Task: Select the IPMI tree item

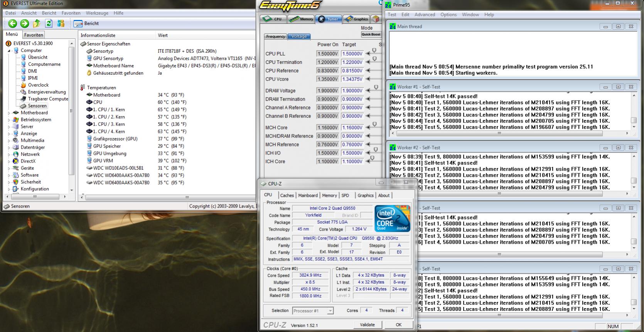Action: 33,78
